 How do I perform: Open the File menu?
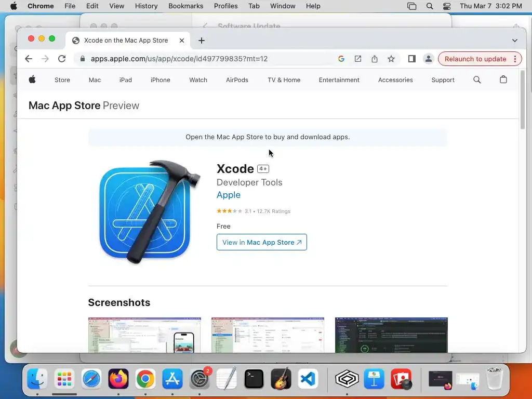[x=70, y=6]
